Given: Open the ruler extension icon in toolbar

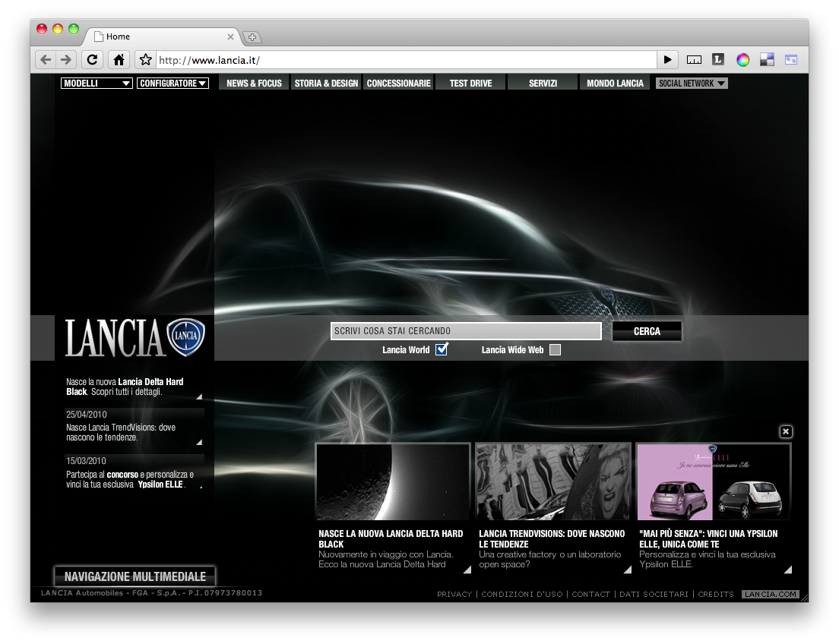Looking at the screenshot, I should click(x=694, y=60).
